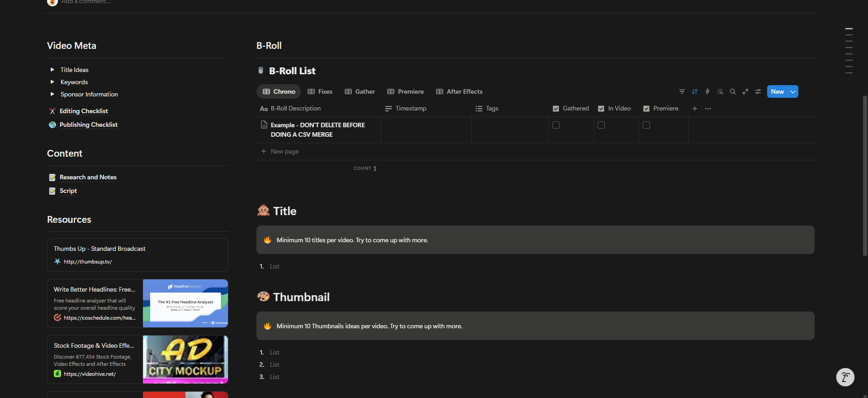
Task: Open the Timestamp column header menu
Action: pyautogui.click(x=426, y=109)
